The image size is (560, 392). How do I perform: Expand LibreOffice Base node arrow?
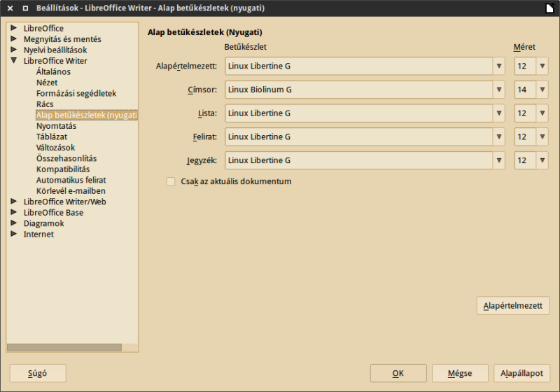point(14,212)
